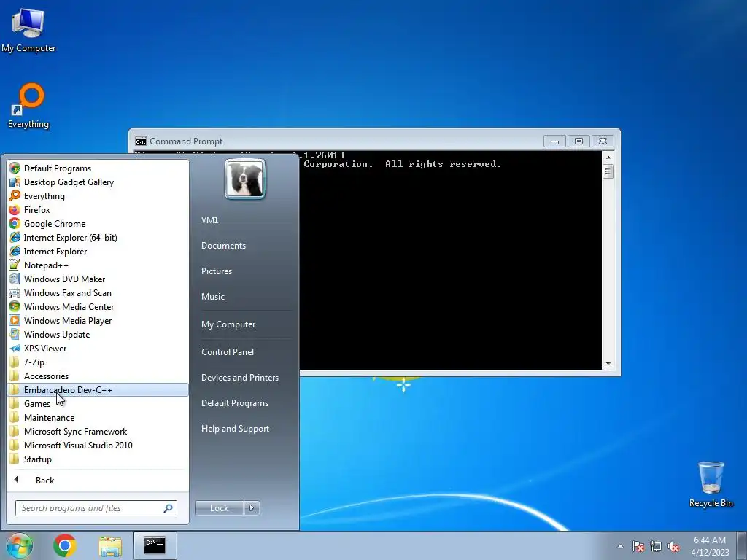747x560 pixels.
Task: Close the Command Prompt window
Action: (603, 141)
